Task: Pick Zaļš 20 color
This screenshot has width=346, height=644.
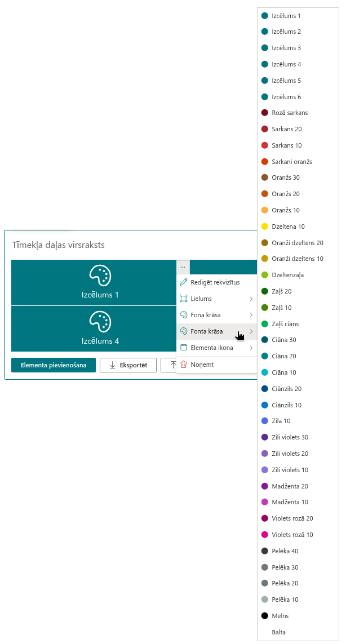Action: pyautogui.click(x=298, y=291)
